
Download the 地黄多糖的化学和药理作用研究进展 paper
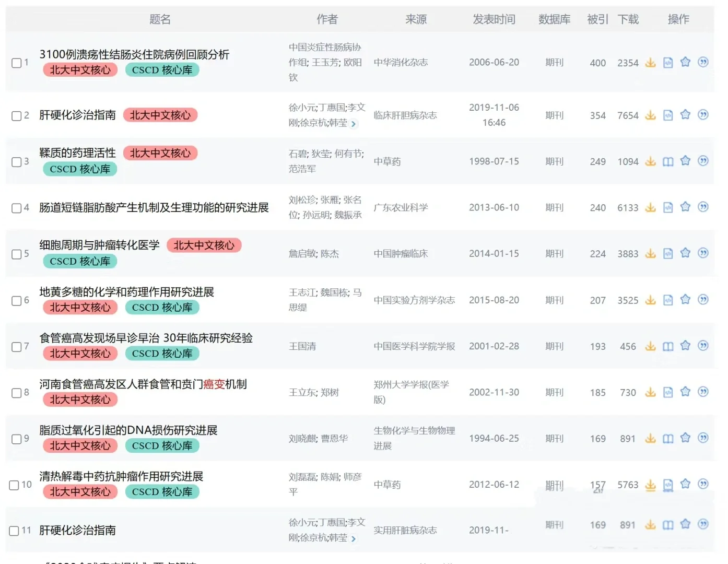click(x=650, y=300)
